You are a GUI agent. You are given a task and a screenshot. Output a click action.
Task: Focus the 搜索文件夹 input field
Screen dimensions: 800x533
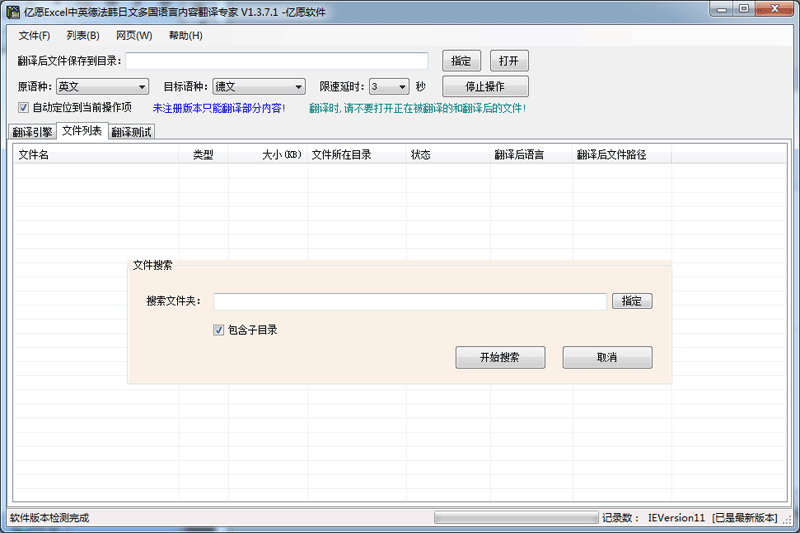(x=410, y=301)
